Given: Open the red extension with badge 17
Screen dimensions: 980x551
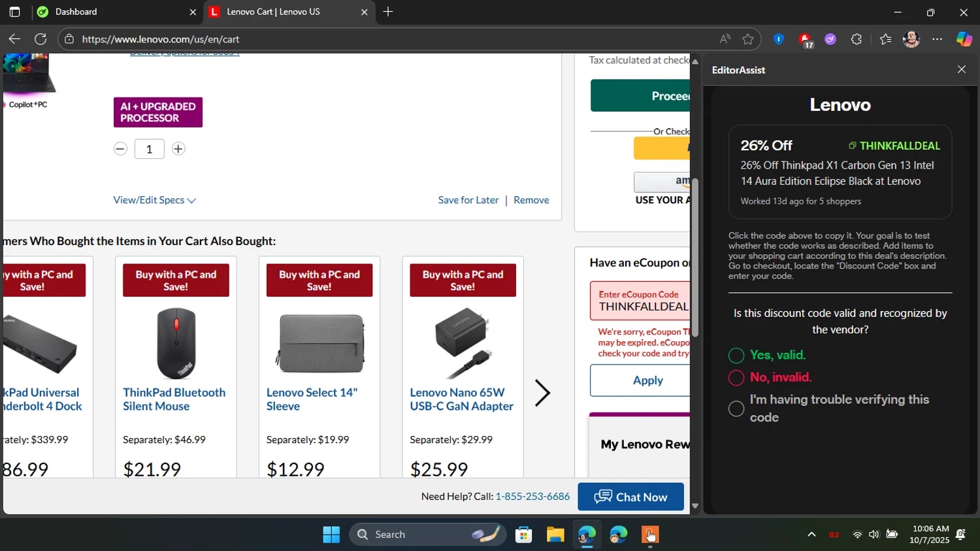Looking at the screenshot, I should pos(805,40).
